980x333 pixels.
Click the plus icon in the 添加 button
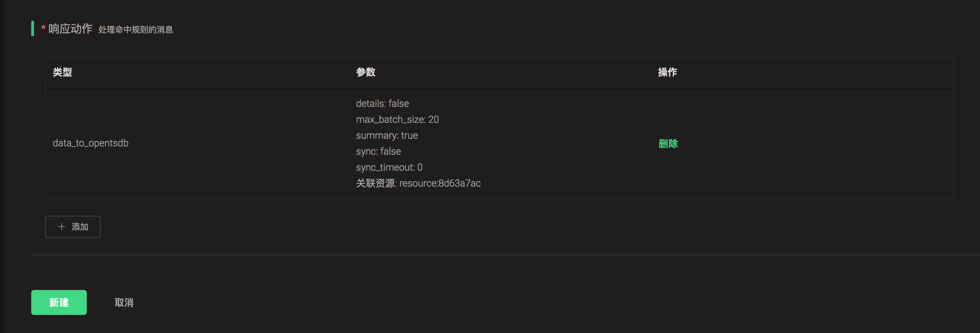[x=62, y=227]
